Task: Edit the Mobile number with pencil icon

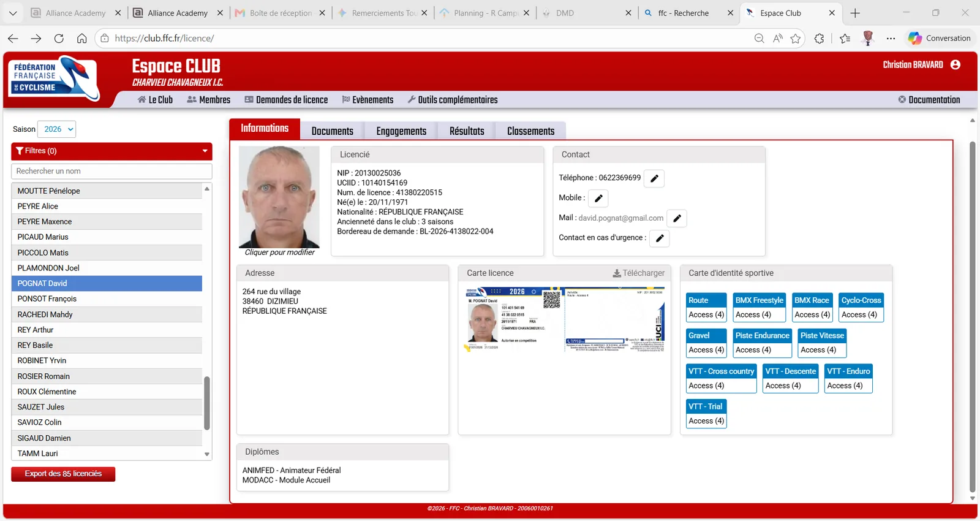Action: 598,198
